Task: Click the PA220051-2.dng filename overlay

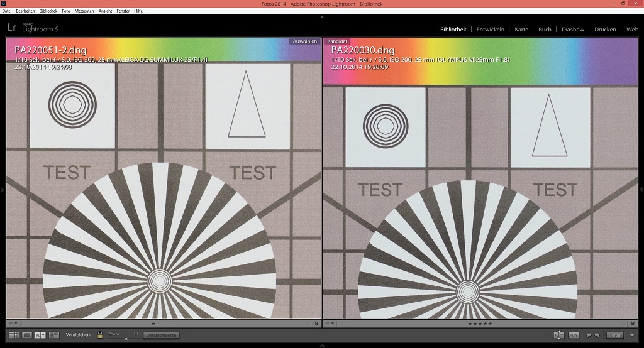Action: tap(50, 50)
